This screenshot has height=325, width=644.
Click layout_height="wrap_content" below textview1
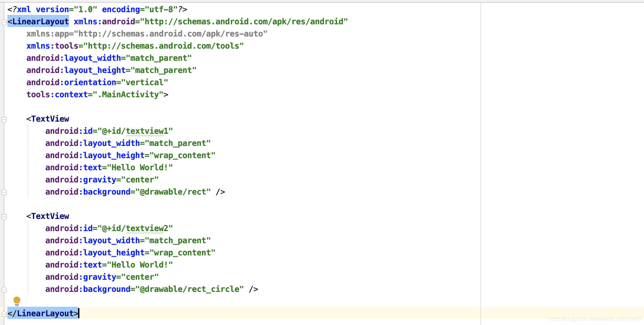(130, 155)
